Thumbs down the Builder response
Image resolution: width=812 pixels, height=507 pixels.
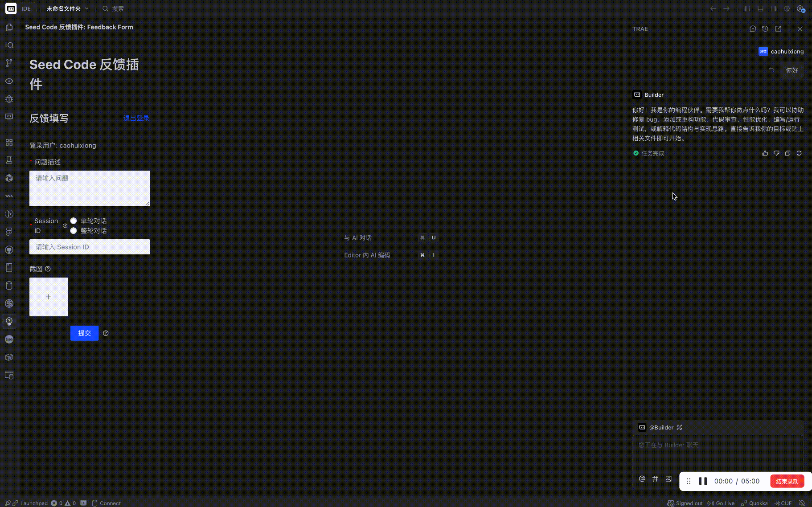pyautogui.click(x=776, y=153)
